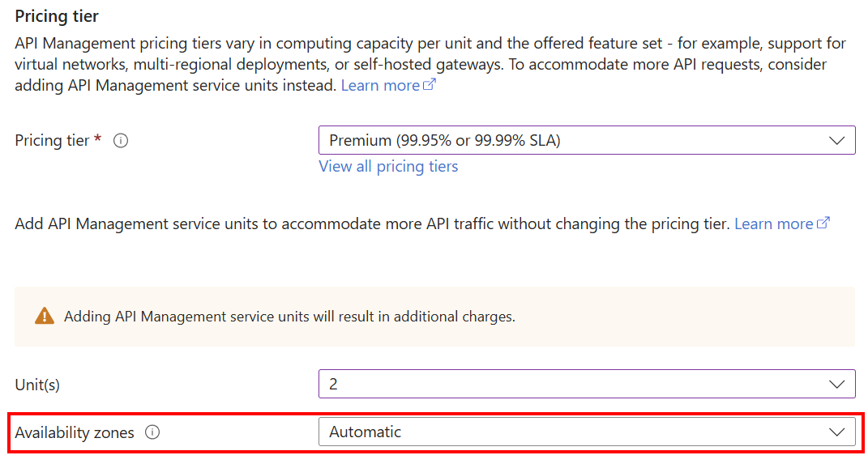Open the Pricing tier selection dropdown

(567, 139)
